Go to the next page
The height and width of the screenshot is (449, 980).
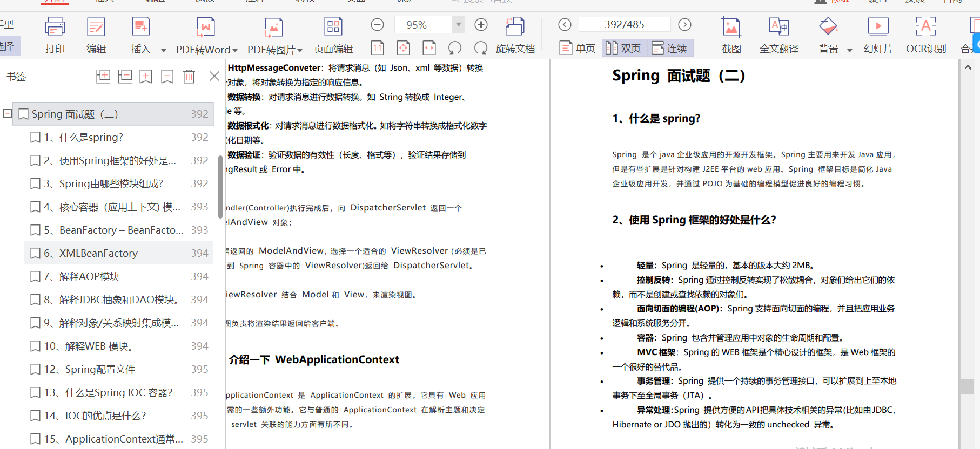(684, 25)
